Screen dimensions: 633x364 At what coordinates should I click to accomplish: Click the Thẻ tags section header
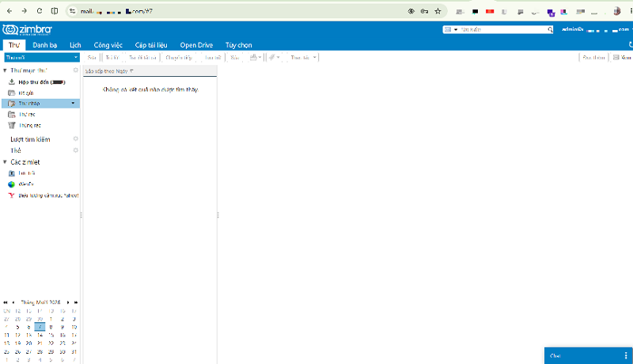(x=16, y=150)
